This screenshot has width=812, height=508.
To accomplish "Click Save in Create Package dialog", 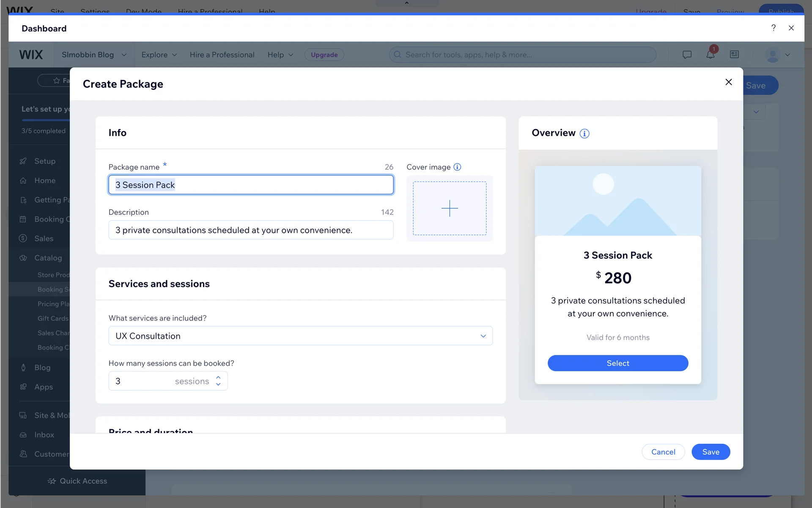I will pyautogui.click(x=710, y=452).
